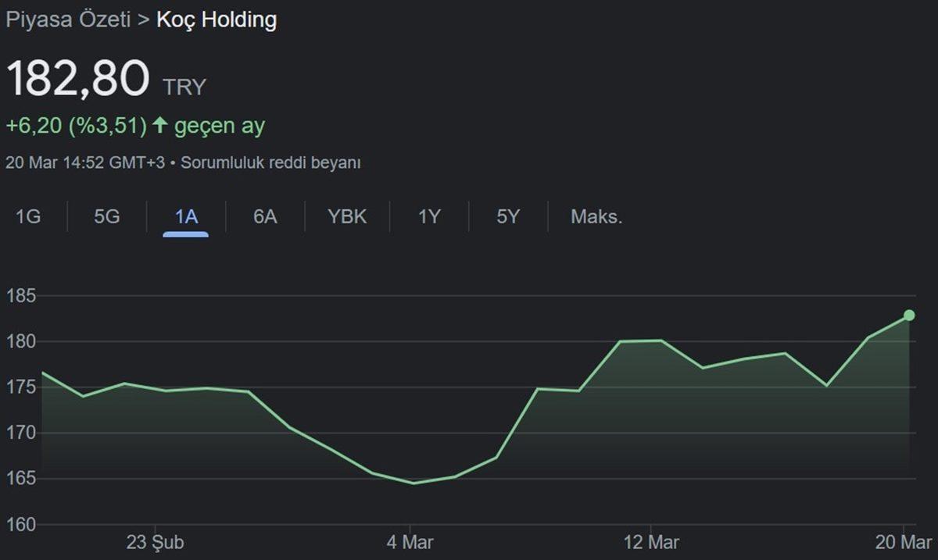View the 1Y chart range

click(x=429, y=216)
